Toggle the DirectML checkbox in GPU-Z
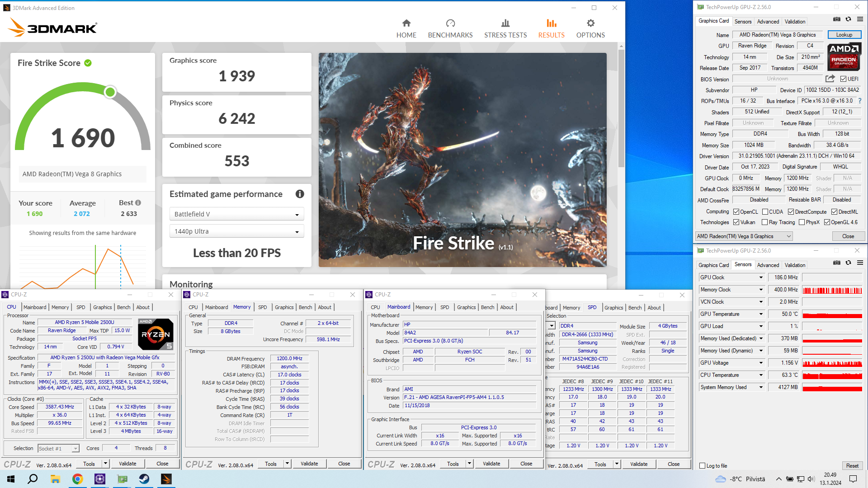868x488 pixels. tap(834, 212)
